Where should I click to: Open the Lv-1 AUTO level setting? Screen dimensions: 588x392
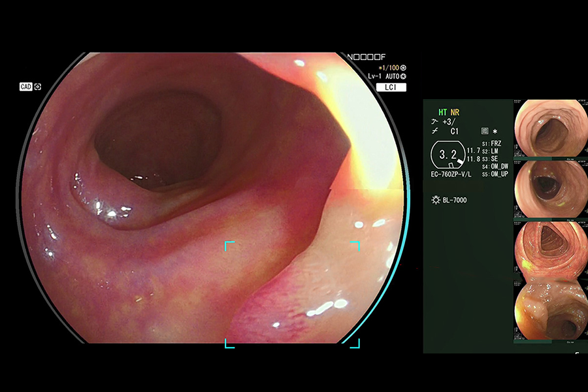tap(383, 76)
